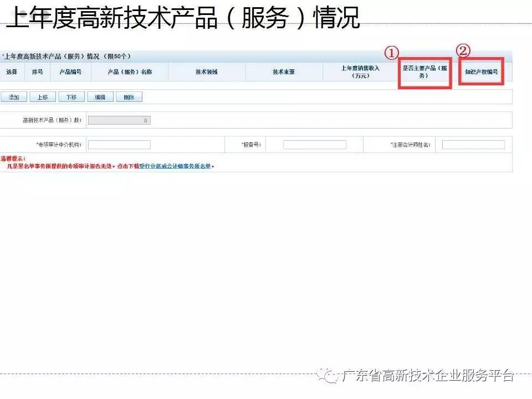Image resolution: width=532 pixels, height=399 pixels.
Task: Click the 技术领域 column header
Action: click(x=207, y=72)
